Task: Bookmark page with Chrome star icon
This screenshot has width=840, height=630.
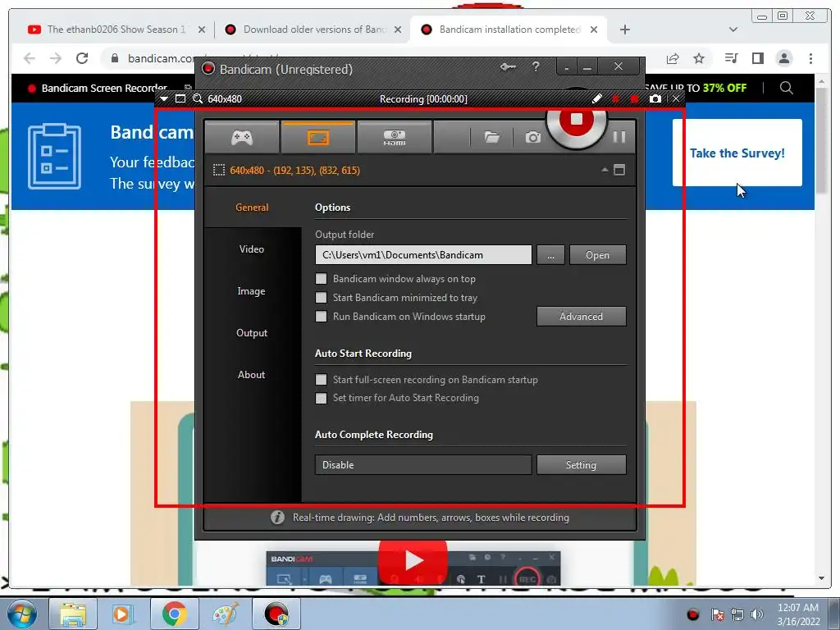Action: [699, 58]
